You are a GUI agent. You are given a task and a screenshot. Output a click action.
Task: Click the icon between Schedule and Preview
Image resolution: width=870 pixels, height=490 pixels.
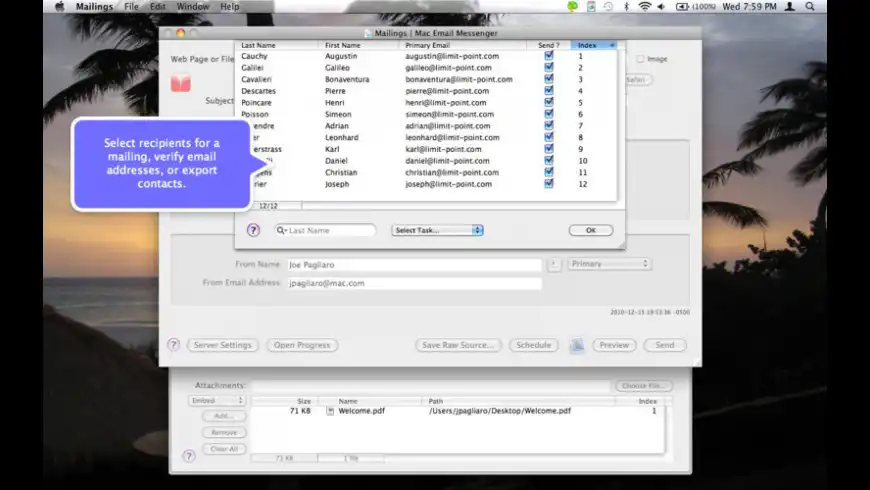pos(576,345)
